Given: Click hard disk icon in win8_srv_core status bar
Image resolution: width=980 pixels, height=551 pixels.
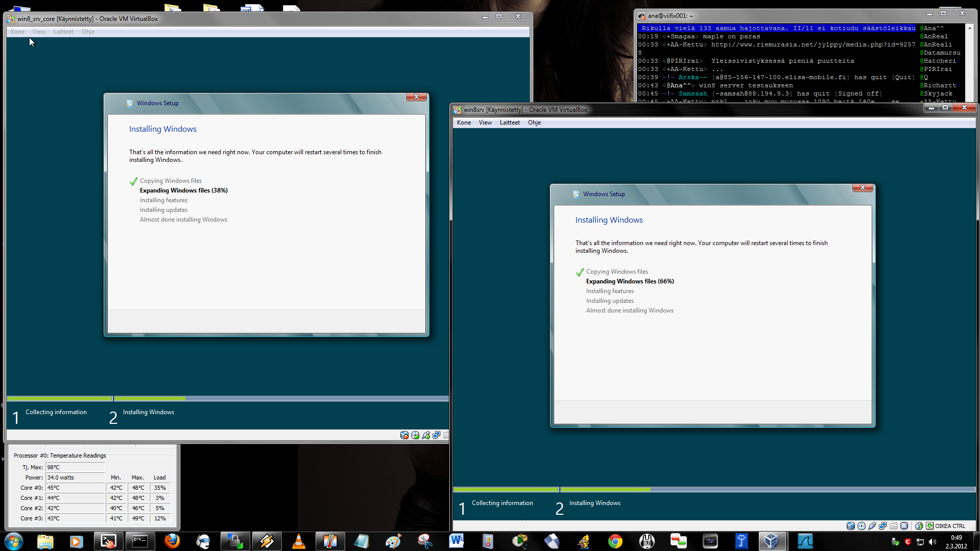Looking at the screenshot, I should (x=404, y=435).
